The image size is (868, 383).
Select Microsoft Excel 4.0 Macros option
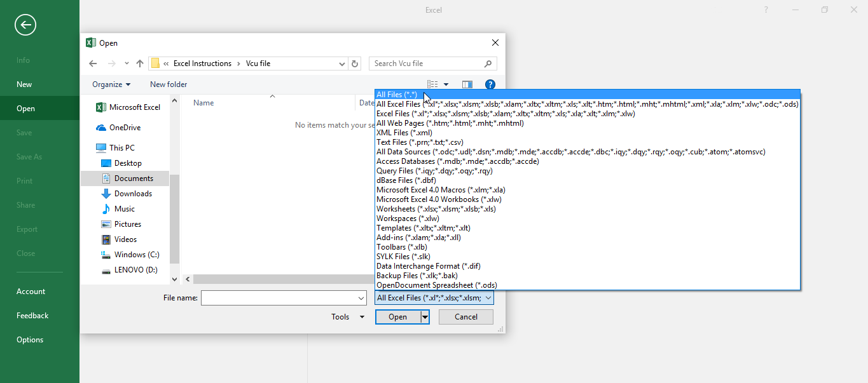(587, 190)
